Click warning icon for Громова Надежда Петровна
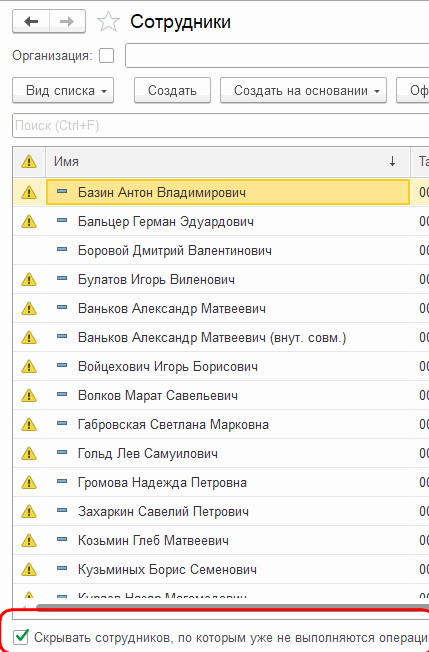 point(29,482)
